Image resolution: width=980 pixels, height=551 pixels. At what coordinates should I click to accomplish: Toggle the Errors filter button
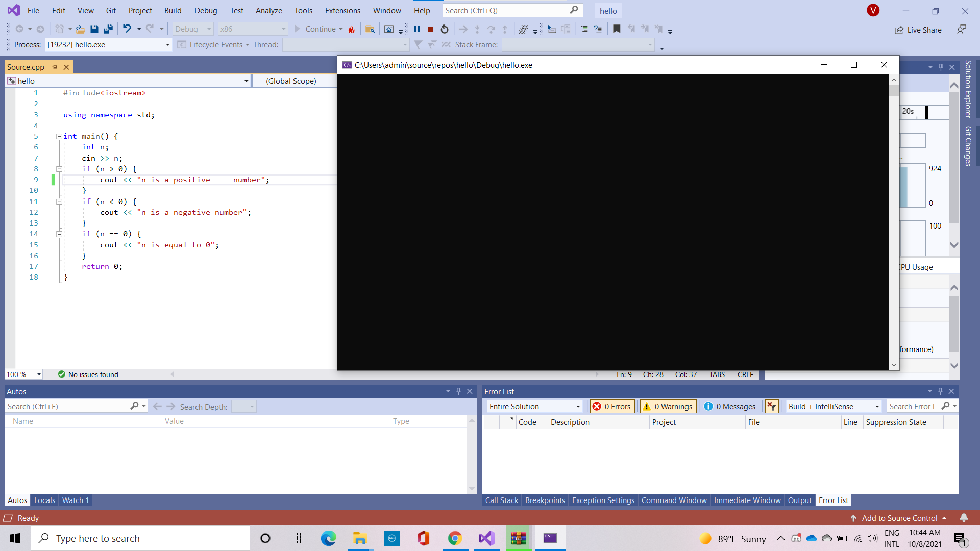coord(612,407)
